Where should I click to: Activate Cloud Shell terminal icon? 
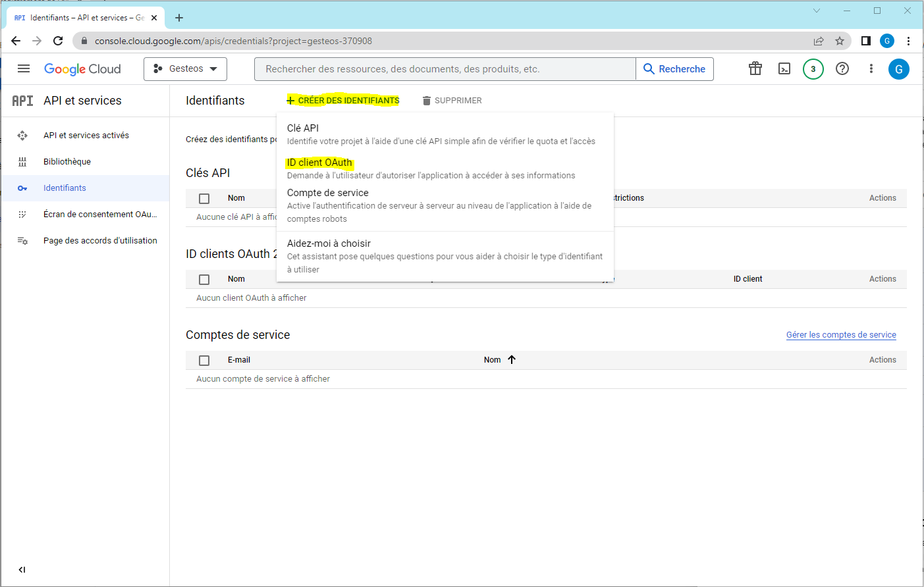click(784, 68)
